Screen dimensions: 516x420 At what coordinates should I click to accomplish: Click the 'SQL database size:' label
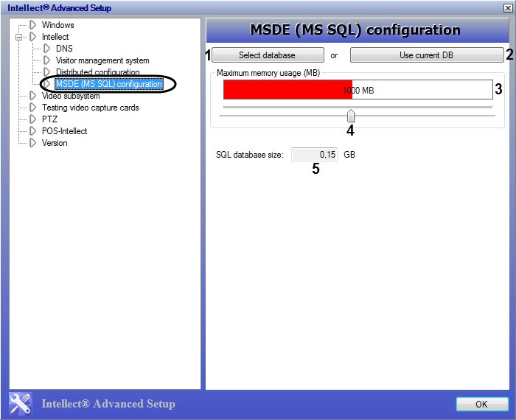pos(250,155)
